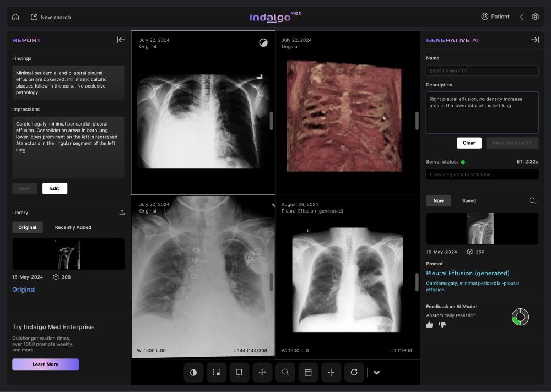Select the Original library tab

click(28, 227)
